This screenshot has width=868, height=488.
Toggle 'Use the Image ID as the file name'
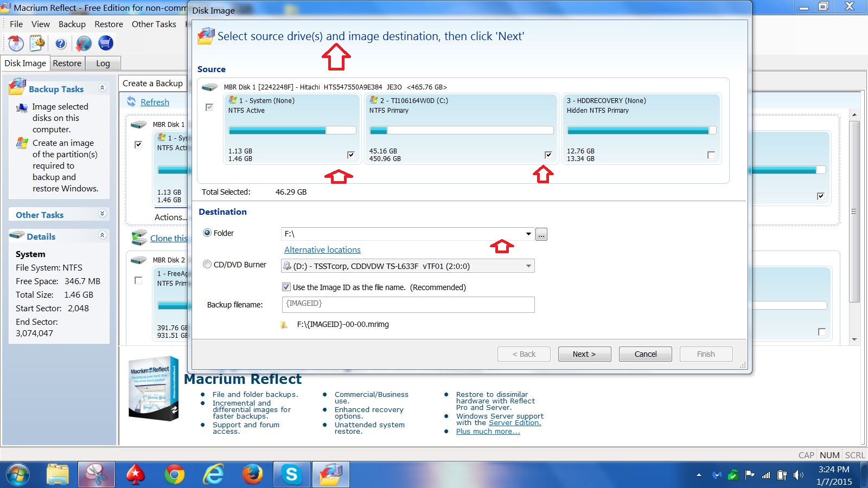pos(286,287)
